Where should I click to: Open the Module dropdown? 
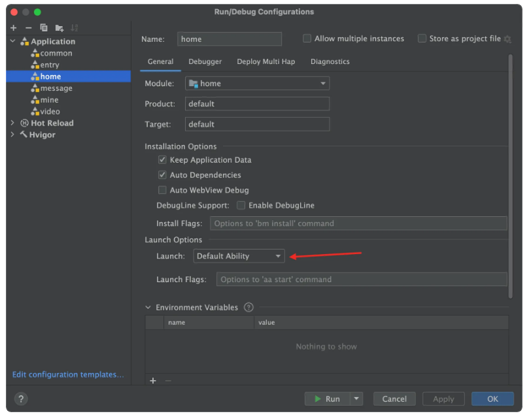(258, 83)
